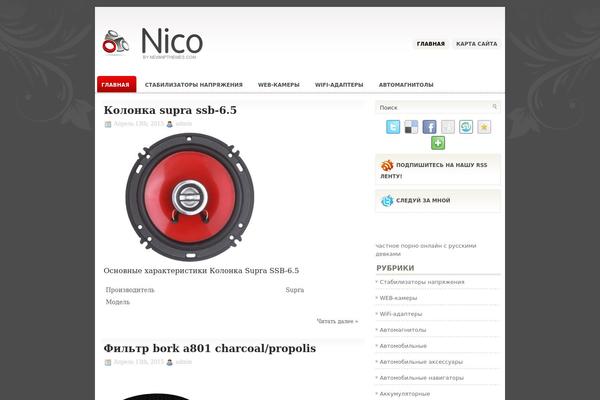Click ГЛАВНАЯ in the top header menu
The image size is (600, 400).
(430, 44)
